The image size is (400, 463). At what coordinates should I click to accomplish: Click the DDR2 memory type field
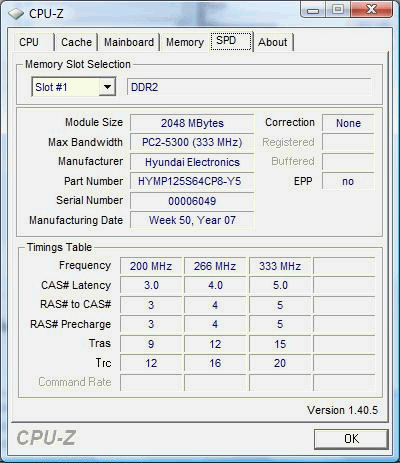pos(249,87)
